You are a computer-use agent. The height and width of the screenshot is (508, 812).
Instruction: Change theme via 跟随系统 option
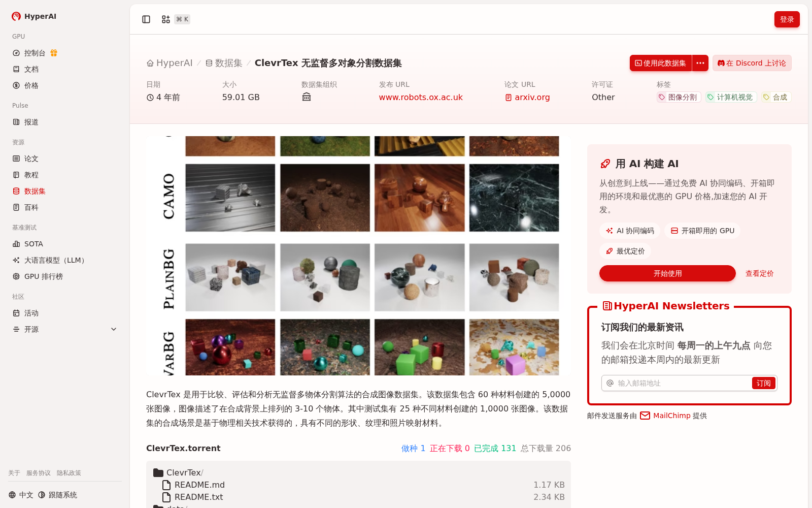pyautogui.click(x=57, y=495)
